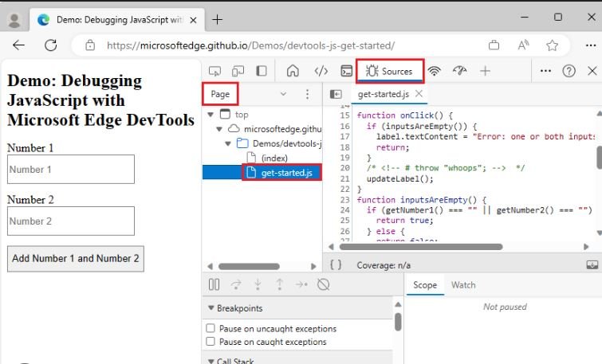Click Step over next function call
The image size is (602, 364).
coord(236,284)
